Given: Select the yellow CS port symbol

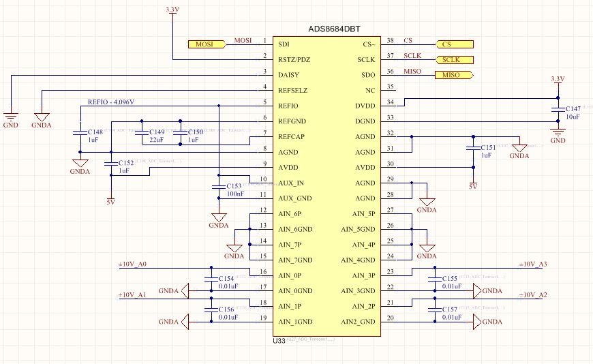Looking at the screenshot, I should [455, 44].
